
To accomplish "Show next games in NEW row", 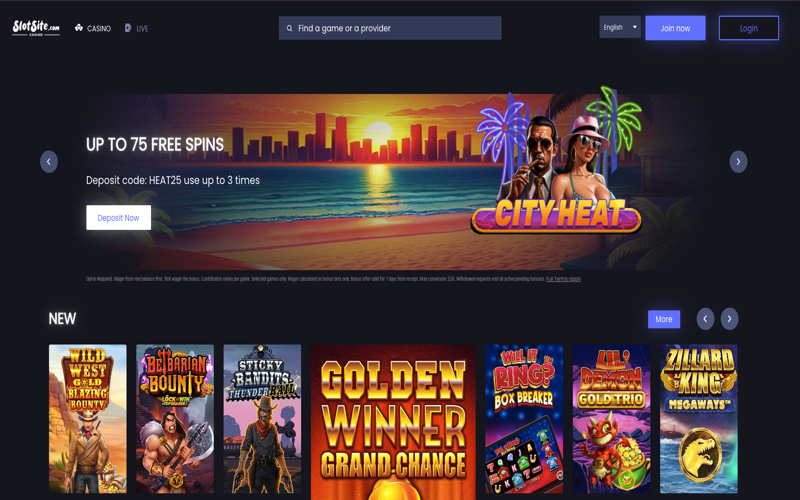I will pos(729,319).
